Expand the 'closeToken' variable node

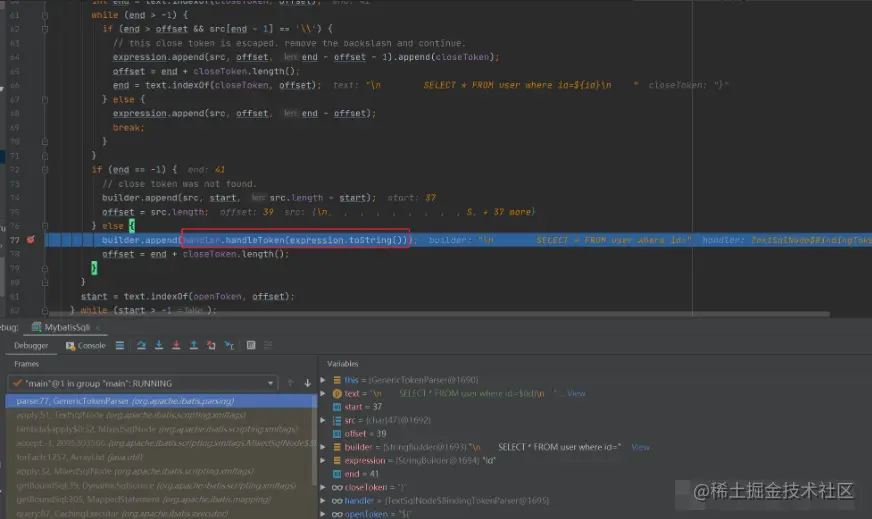point(323,487)
